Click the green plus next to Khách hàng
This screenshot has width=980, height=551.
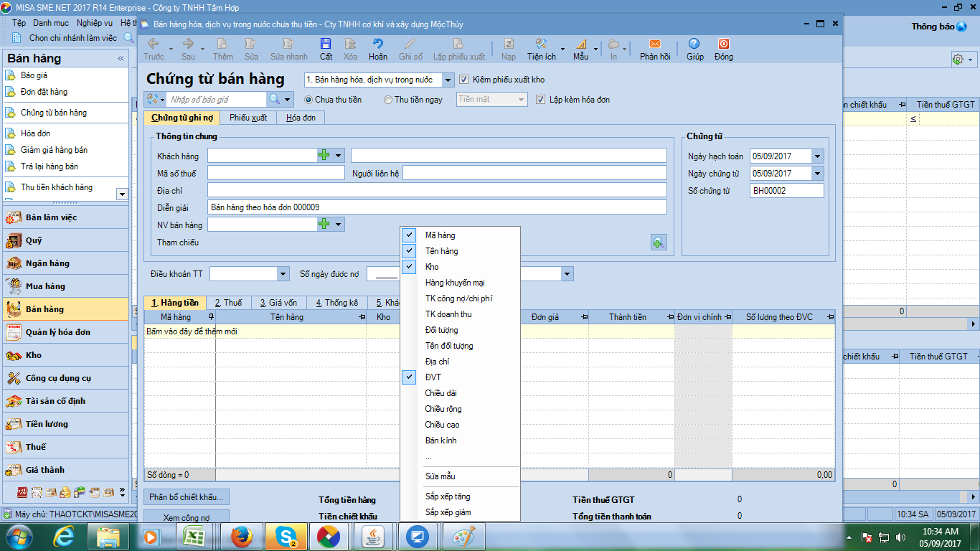324,156
